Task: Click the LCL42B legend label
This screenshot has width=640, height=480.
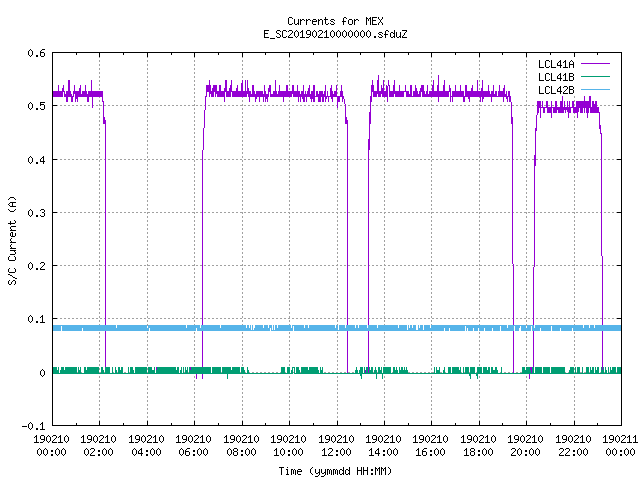Action: [556, 90]
